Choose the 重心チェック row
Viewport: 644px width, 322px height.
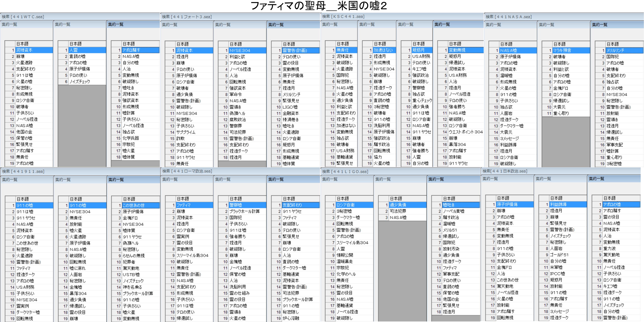tap(422, 101)
